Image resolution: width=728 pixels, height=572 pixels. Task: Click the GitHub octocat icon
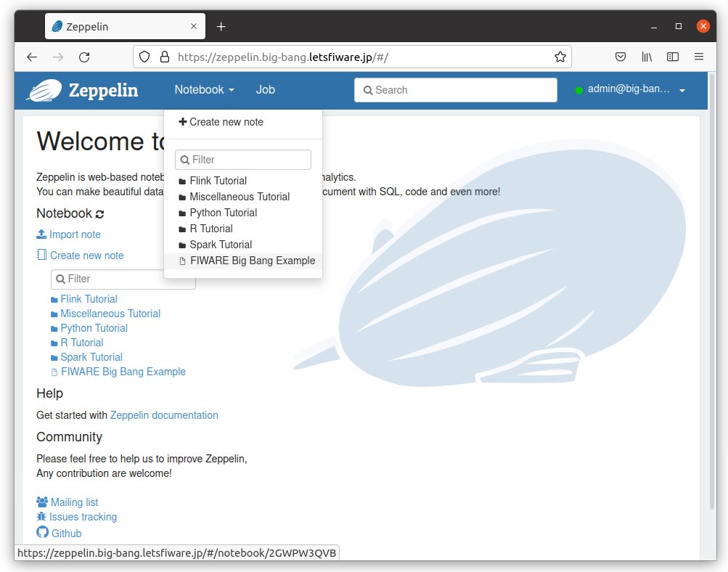tap(43, 532)
